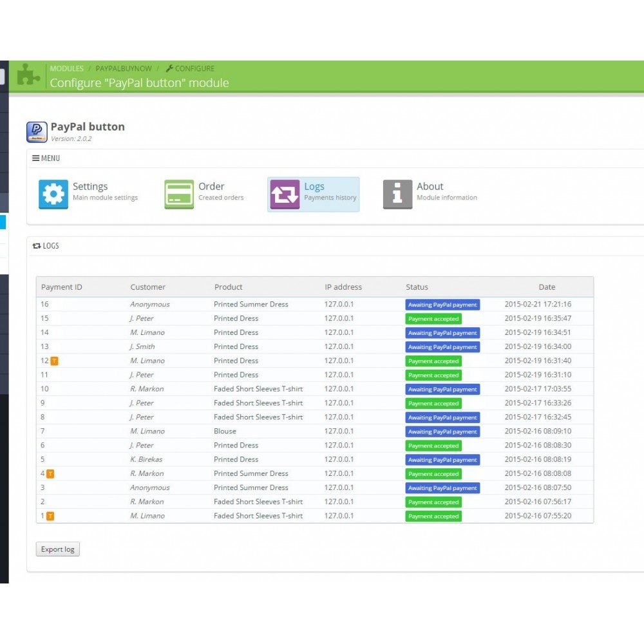This screenshot has width=644, height=644.
Task: Click date 2015-02-16 07:55:20
Action: 538,516
